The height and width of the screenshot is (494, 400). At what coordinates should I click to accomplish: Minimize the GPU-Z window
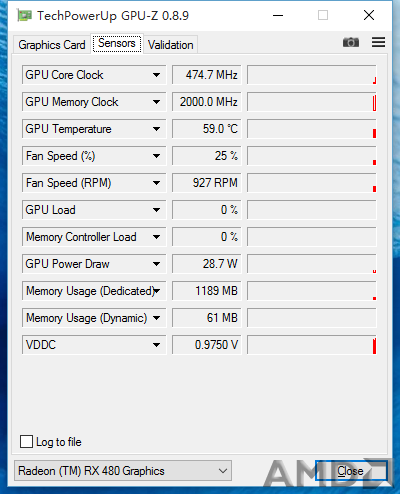click(278, 15)
